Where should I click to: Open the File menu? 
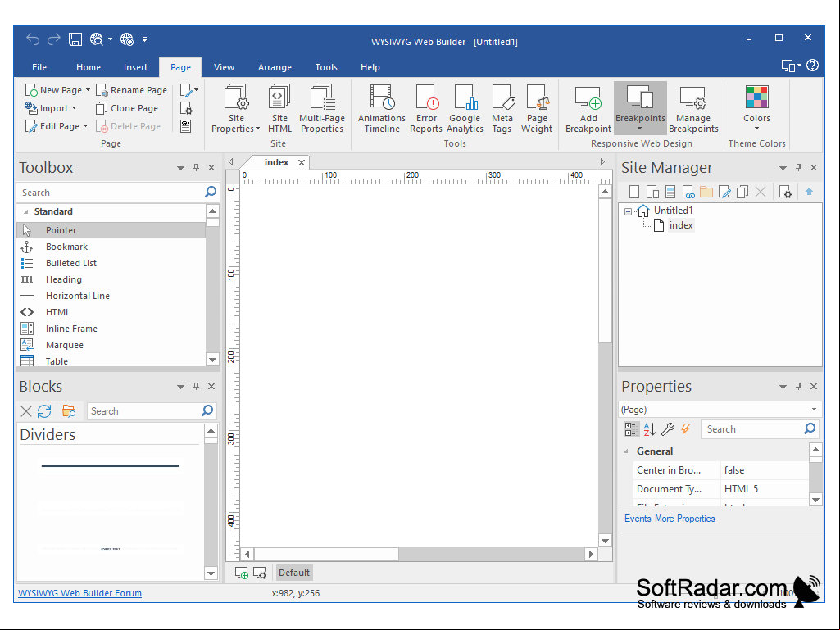click(x=39, y=67)
